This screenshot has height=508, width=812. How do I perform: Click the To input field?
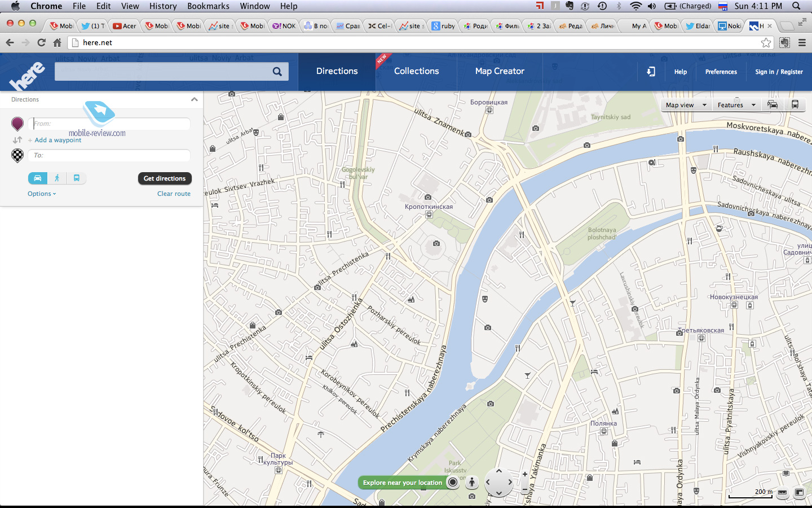(109, 155)
